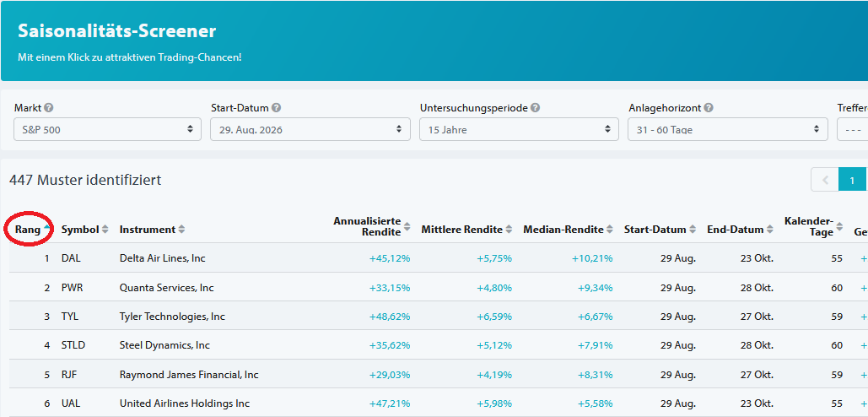
Task: Click +35,62% annualized return for STLD
Action: point(390,345)
